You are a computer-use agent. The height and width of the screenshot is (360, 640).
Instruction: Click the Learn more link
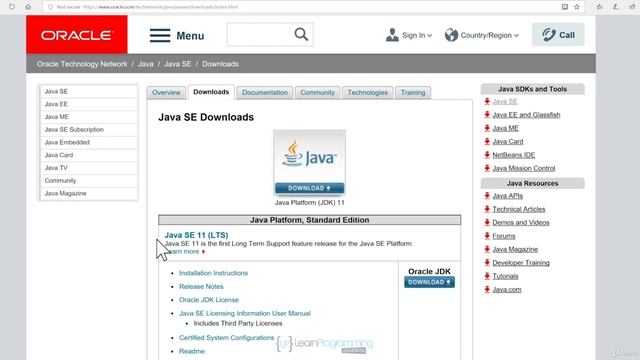coord(185,251)
